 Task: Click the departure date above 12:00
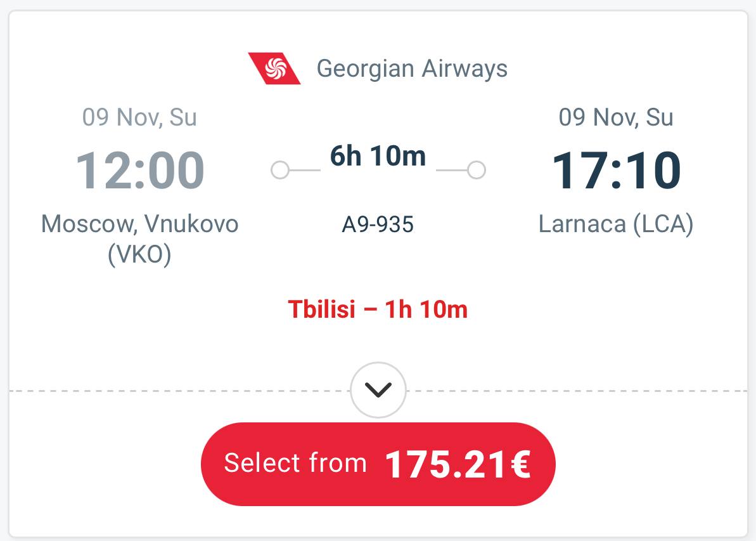point(139,117)
